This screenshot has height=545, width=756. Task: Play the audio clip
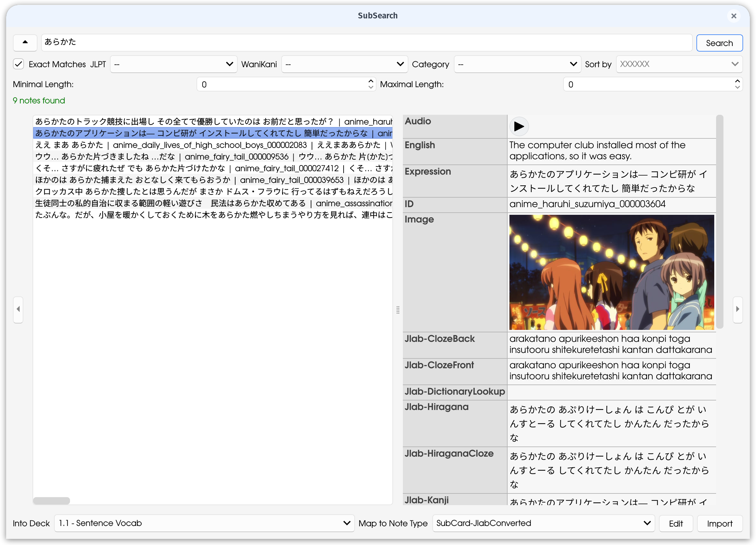(519, 127)
